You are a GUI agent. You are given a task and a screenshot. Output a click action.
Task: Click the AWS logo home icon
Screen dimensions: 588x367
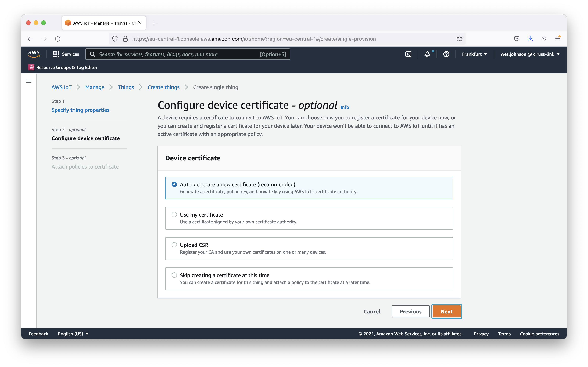pos(34,54)
